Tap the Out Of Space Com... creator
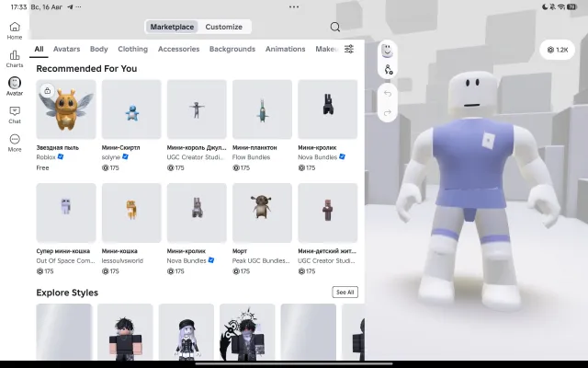Screen dimensions: 588x368 click(65, 260)
